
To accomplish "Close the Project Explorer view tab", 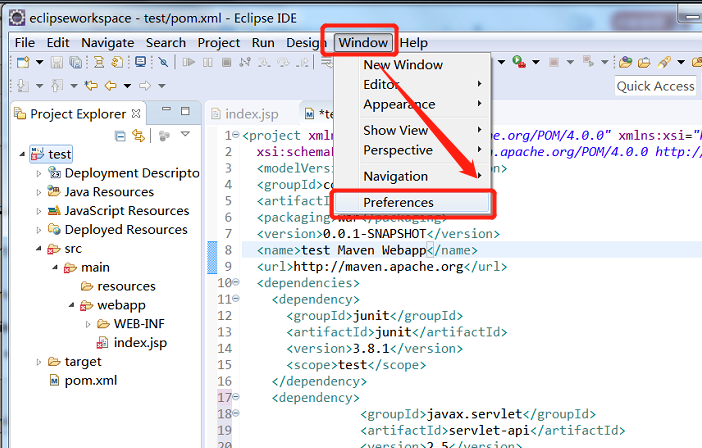I will 136,114.
